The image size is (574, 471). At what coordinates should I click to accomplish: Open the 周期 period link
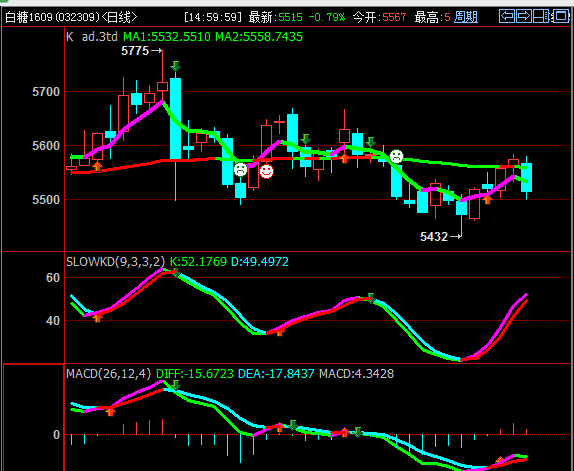[466, 17]
